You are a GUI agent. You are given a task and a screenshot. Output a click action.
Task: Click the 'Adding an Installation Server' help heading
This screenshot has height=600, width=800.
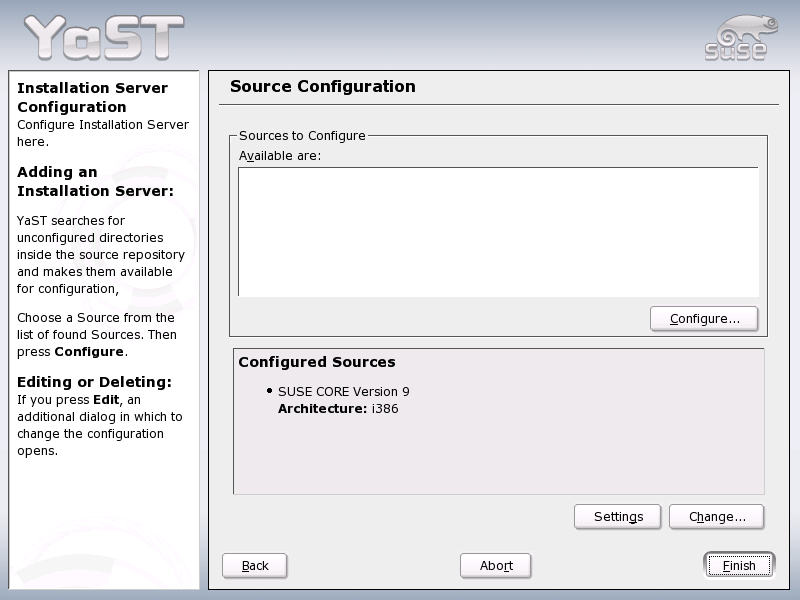tap(95, 181)
